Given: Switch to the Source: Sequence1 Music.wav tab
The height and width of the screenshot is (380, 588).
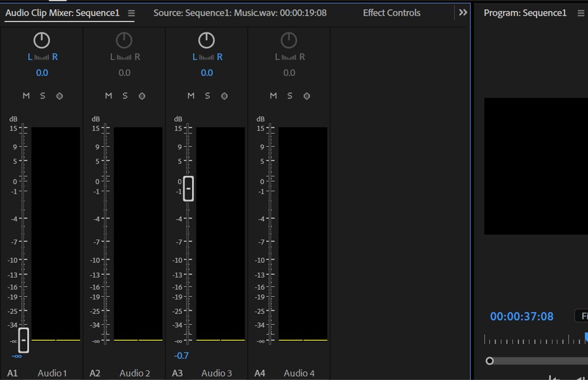Looking at the screenshot, I should (x=240, y=13).
